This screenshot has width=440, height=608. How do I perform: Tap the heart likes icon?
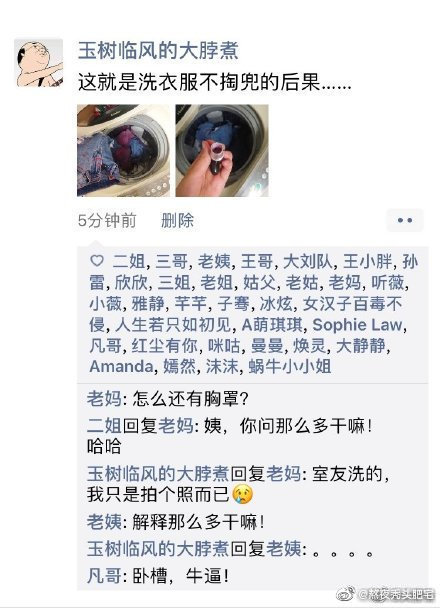click(x=97, y=261)
